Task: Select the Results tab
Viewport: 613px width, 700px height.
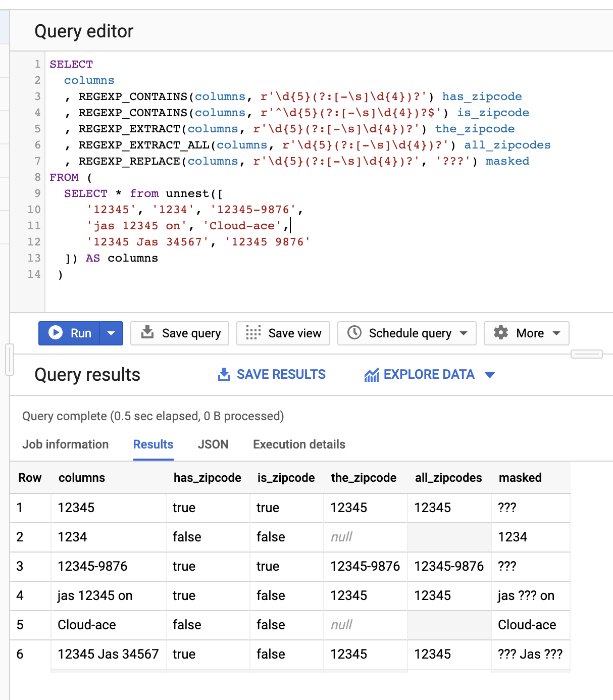Action: pyautogui.click(x=153, y=444)
